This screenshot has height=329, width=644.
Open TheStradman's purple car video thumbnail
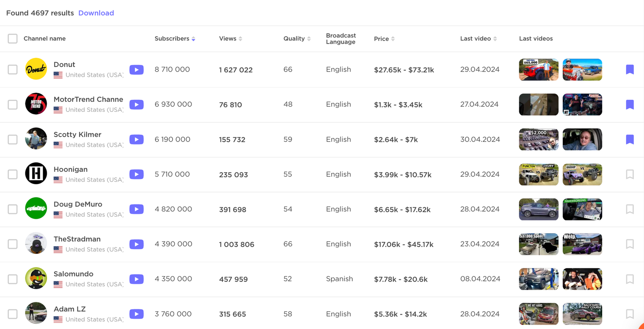click(582, 244)
